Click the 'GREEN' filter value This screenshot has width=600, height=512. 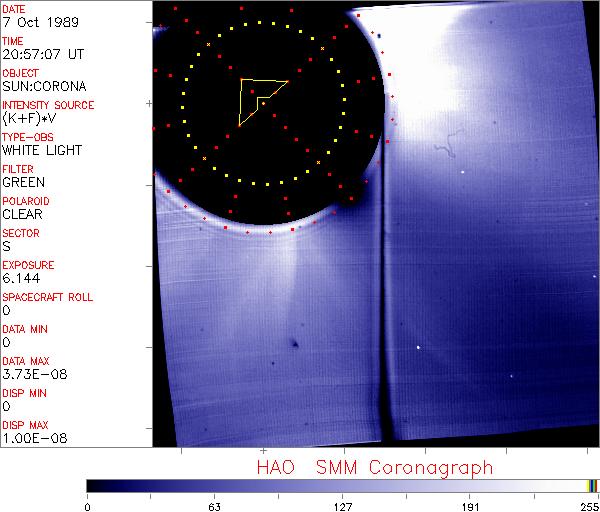pos(23,182)
